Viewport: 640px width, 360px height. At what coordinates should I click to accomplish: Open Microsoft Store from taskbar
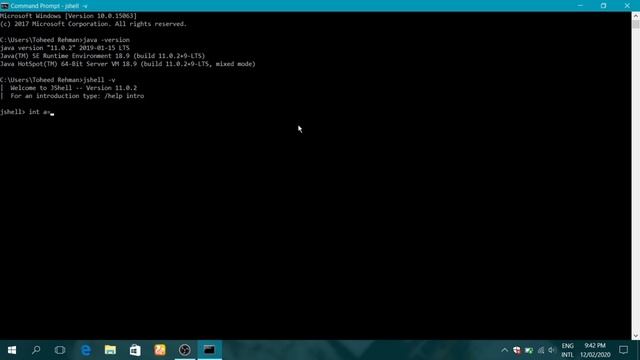click(135, 350)
